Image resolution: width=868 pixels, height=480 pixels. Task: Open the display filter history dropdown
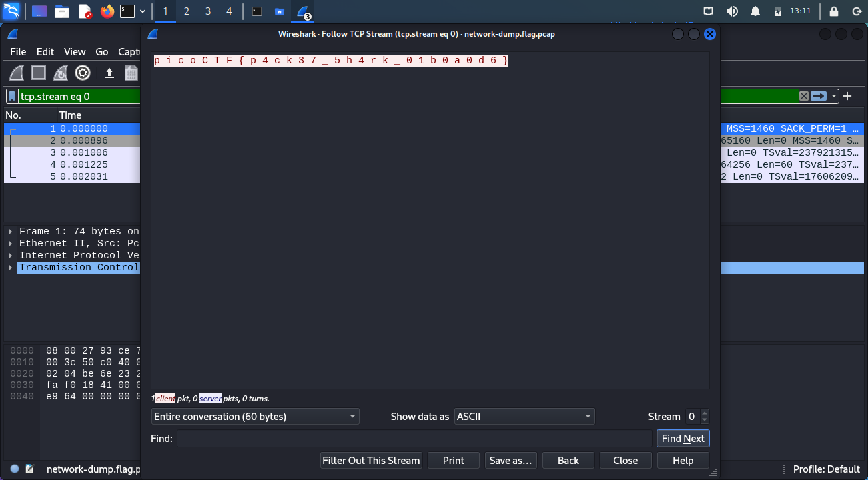pos(834,96)
